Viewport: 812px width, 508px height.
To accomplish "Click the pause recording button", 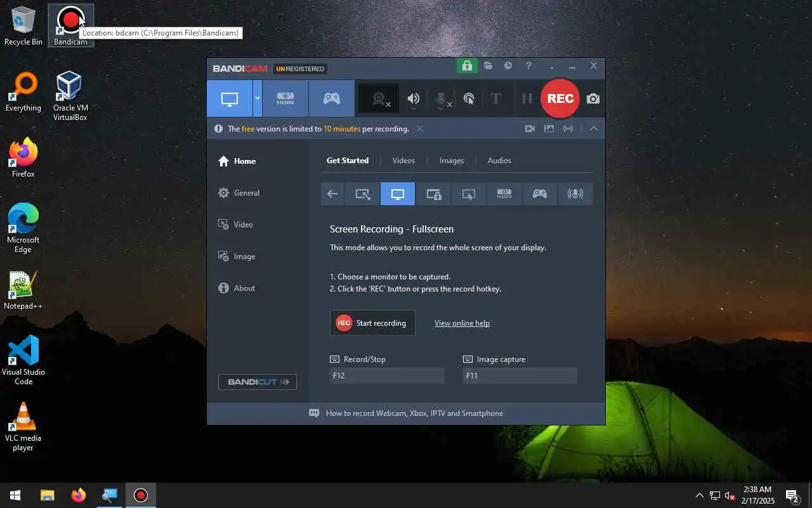I will pyautogui.click(x=527, y=98).
